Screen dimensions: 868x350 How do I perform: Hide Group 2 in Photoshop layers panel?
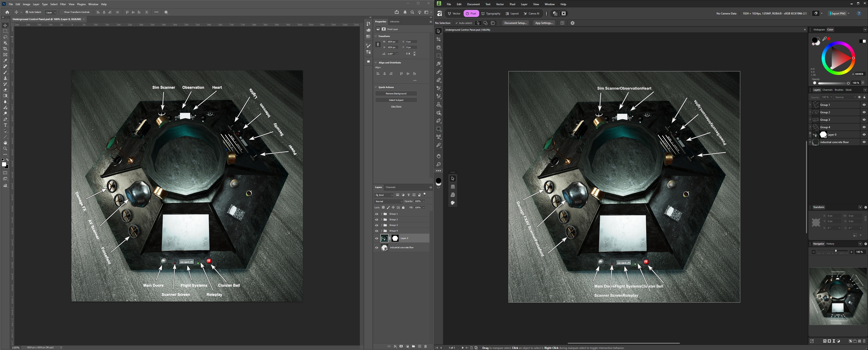[x=377, y=220]
